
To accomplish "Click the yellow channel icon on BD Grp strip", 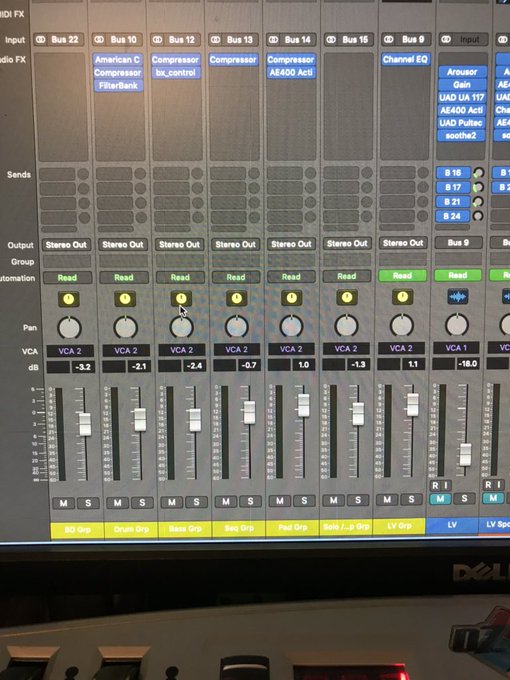I will [69, 299].
